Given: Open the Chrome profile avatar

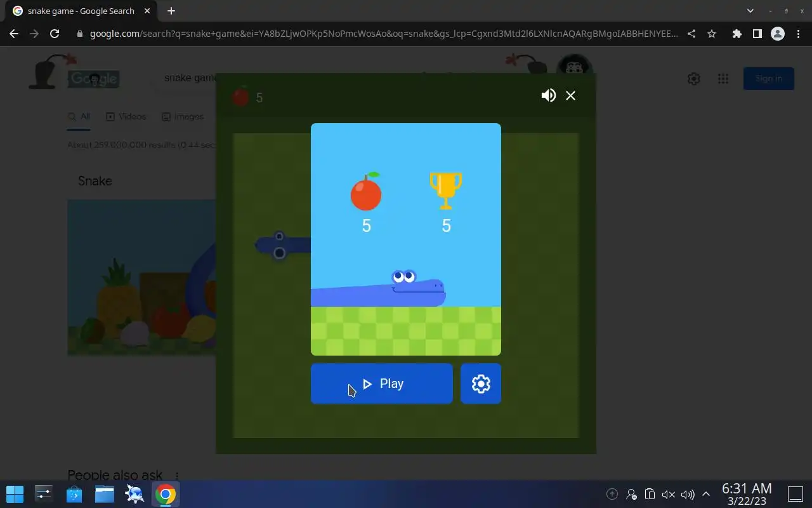Looking at the screenshot, I should (778, 34).
